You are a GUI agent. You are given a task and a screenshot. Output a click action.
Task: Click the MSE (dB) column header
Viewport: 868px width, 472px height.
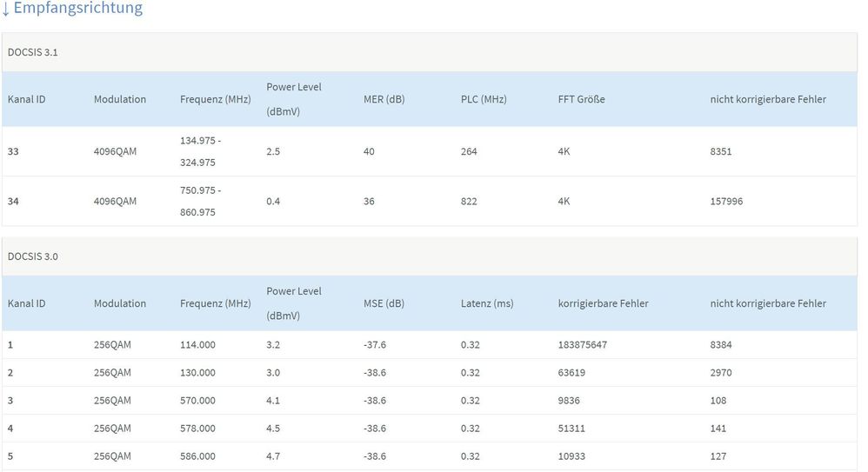pyautogui.click(x=384, y=303)
